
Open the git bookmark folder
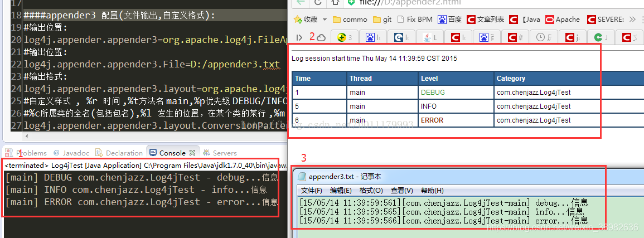[x=382, y=20]
